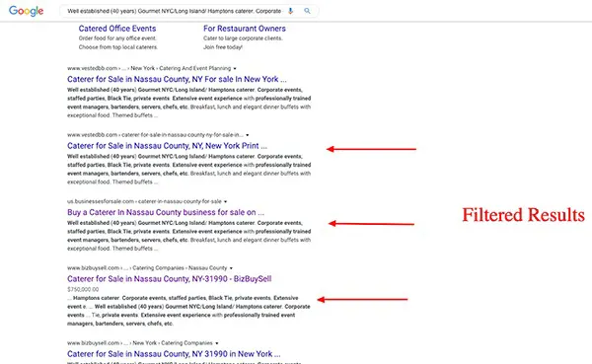This screenshot has height=364, width=592.
Task: Open Buy a Caterer In Nassau County result
Action: (x=166, y=212)
